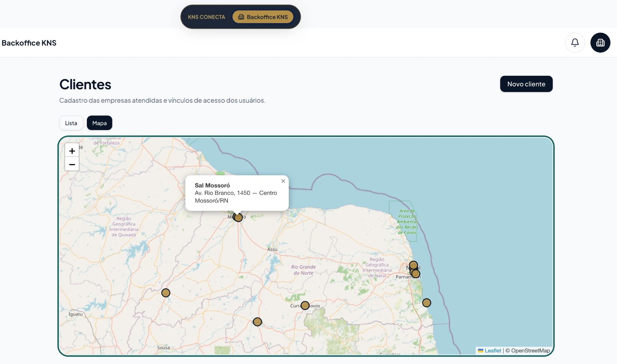Switch to the Lista view
This screenshot has height=364, width=617.
pyautogui.click(x=71, y=123)
